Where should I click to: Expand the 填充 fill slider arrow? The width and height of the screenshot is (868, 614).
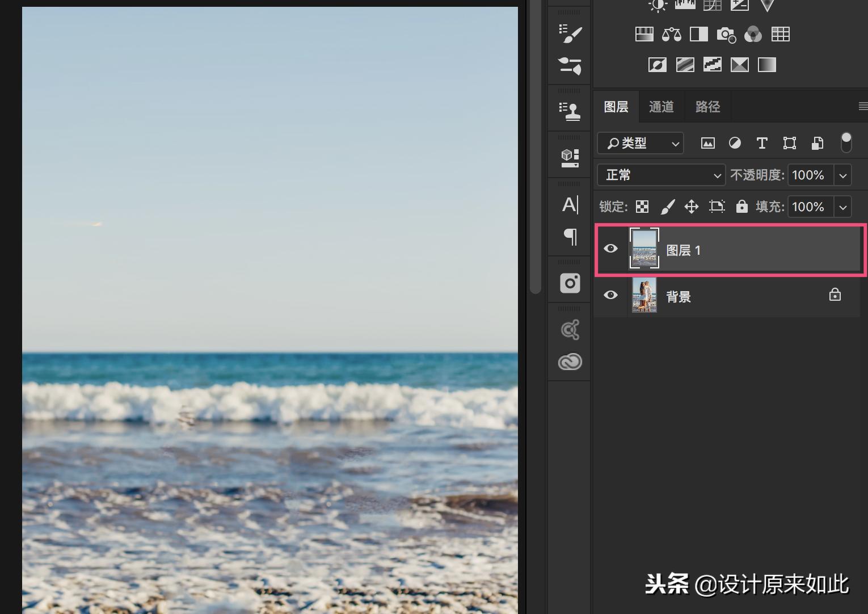[x=843, y=207]
